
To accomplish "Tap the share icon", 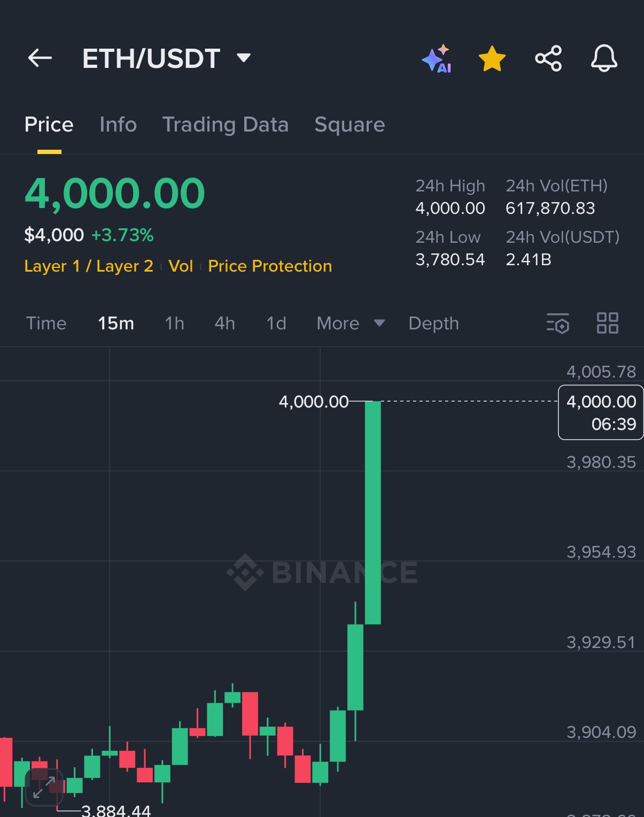I will [548, 58].
